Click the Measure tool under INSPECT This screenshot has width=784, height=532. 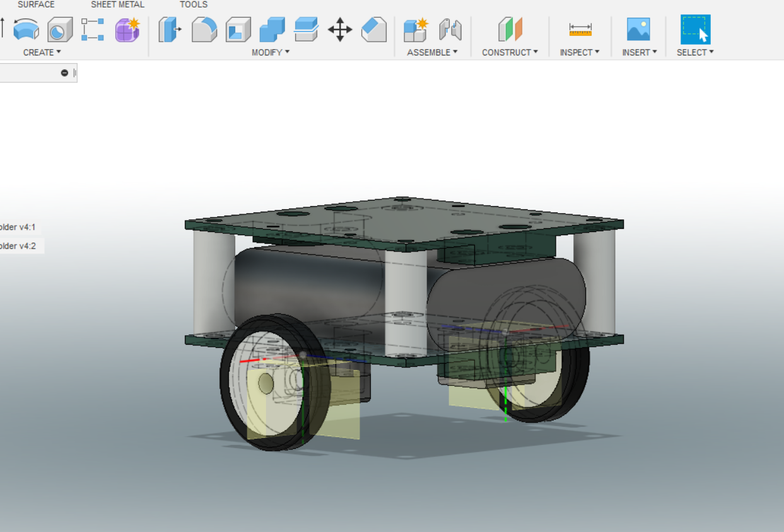[579, 30]
